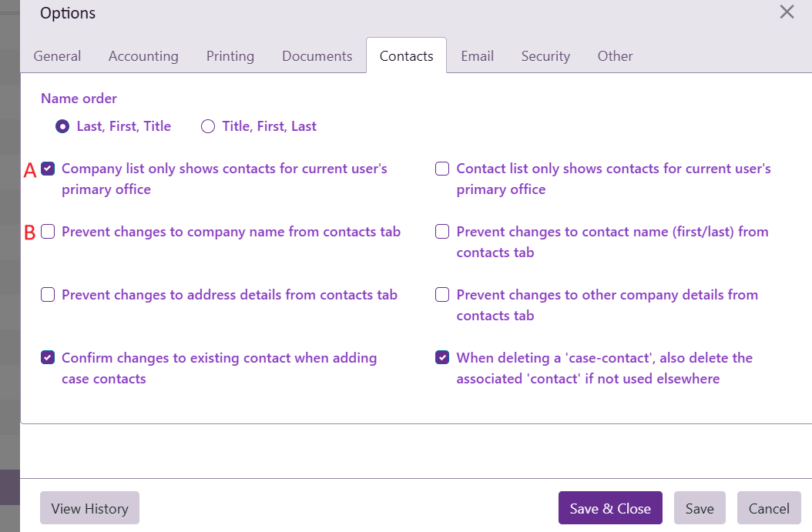
Task: Enable contact list primary office filter
Action: 442,169
